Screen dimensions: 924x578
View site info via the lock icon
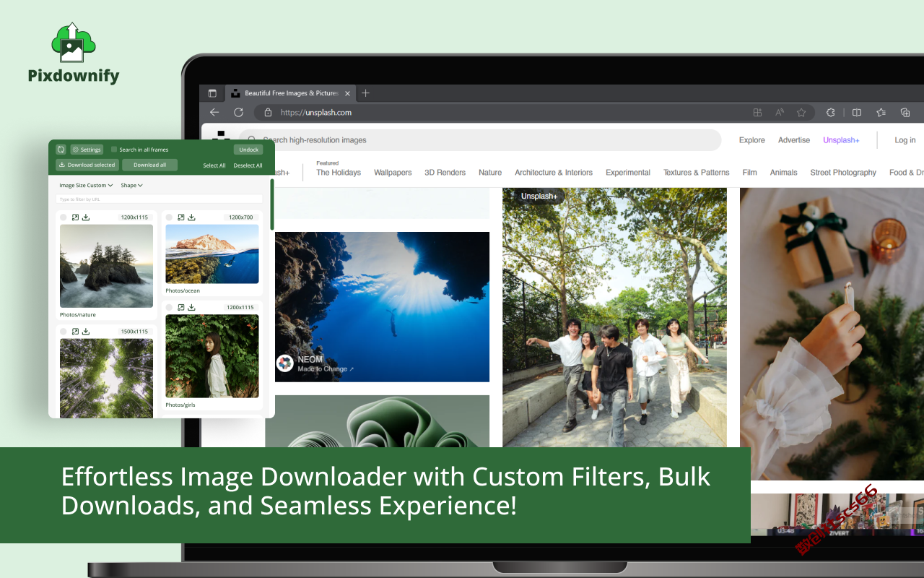pos(268,113)
